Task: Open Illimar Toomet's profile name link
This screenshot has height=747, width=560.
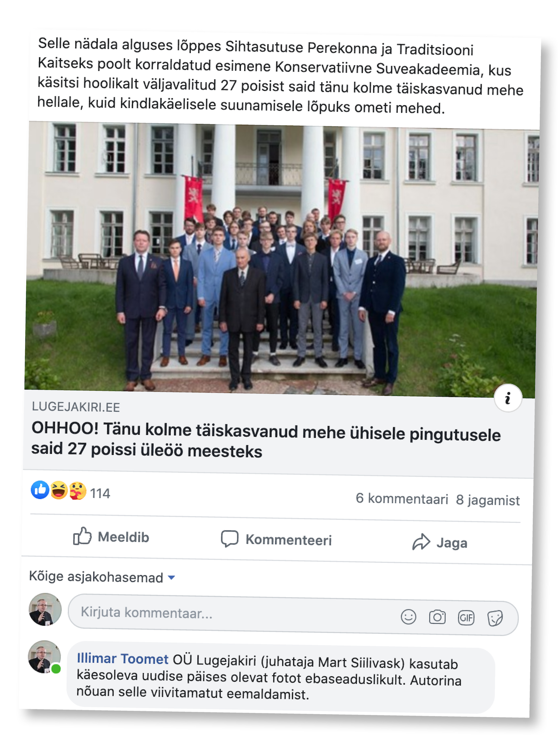Action: [x=122, y=659]
